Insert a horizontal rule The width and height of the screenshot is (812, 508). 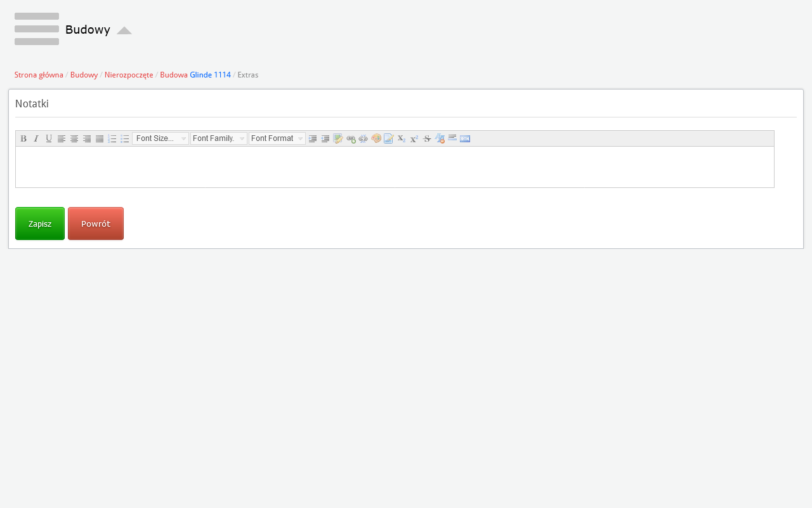point(452,138)
